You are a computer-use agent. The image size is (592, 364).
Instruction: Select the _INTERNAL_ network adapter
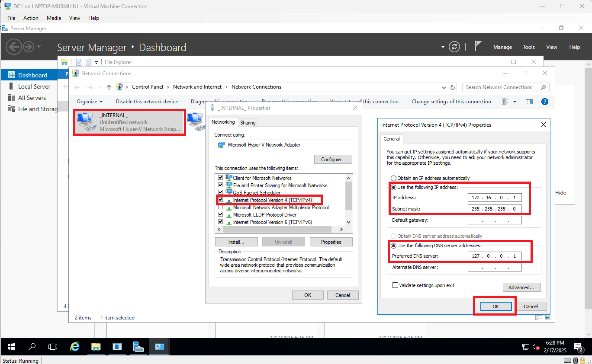[x=130, y=122]
